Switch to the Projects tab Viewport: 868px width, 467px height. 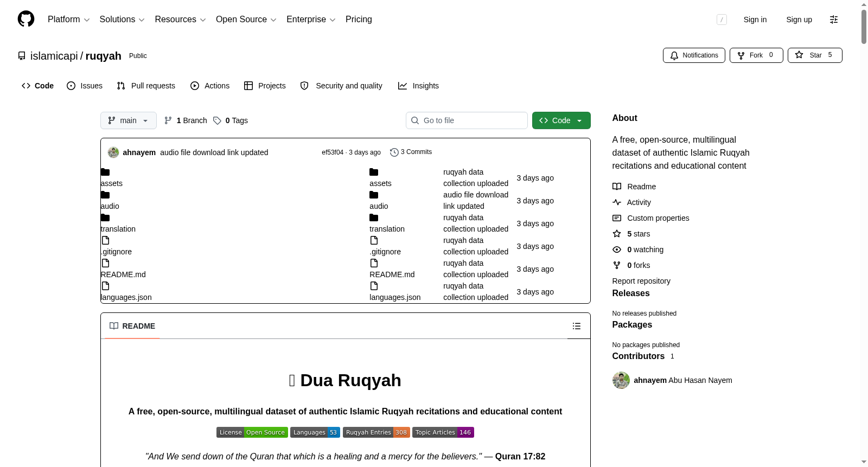(265, 86)
